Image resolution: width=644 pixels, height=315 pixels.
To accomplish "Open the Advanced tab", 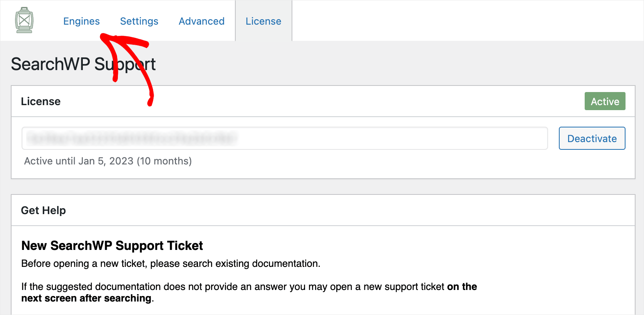I will tap(201, 21).
